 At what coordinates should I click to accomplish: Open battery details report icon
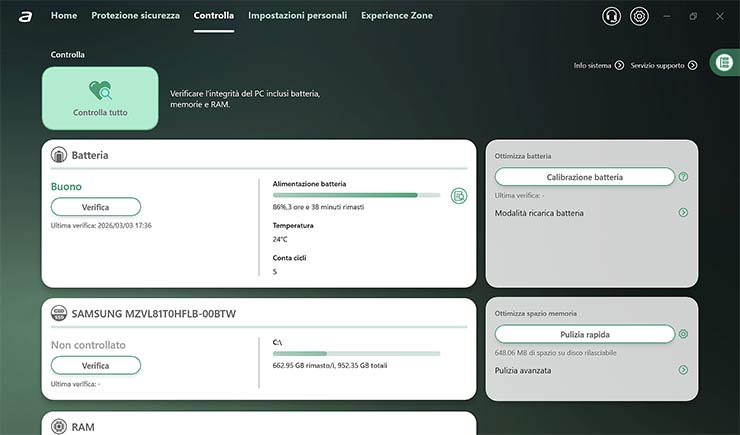459,196
